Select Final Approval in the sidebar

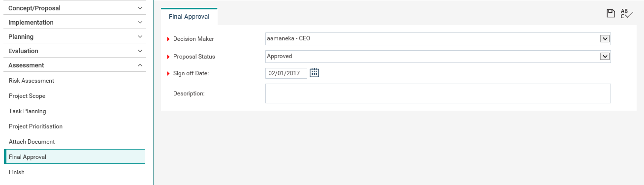[74, 157]
